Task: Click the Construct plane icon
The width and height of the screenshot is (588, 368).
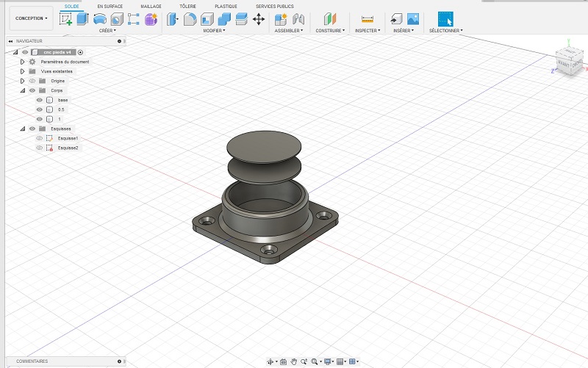Action: tap(330, 19)
